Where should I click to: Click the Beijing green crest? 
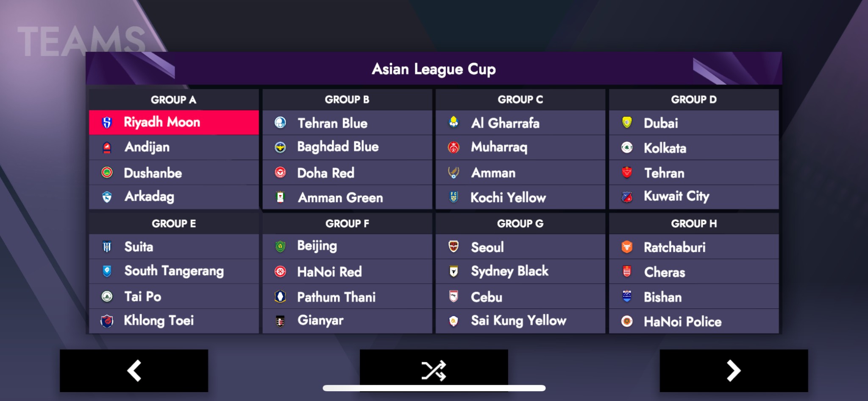coord(280,246)
